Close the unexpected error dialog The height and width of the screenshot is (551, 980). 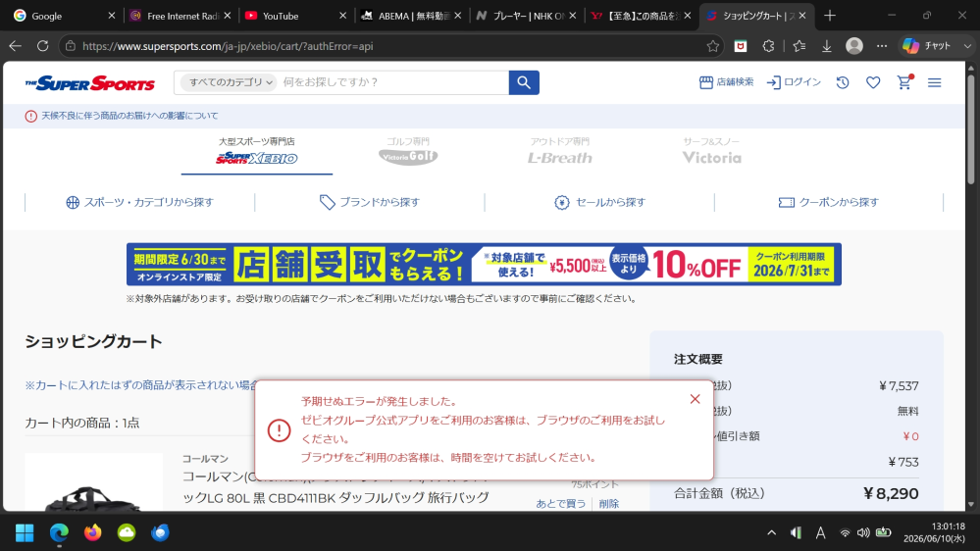click(695, 399)
